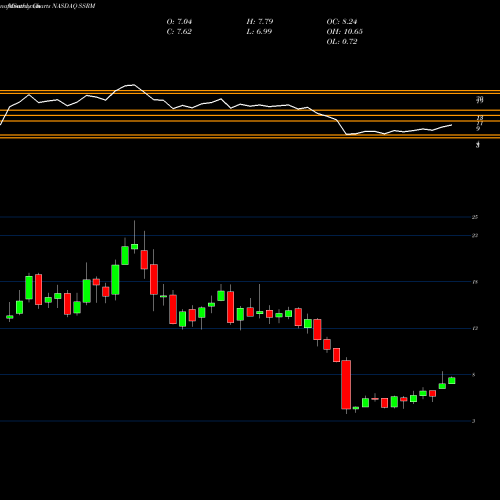Select the low value "L: 6.99"
The height and width of the screenshot is (500, 500).
259,32
